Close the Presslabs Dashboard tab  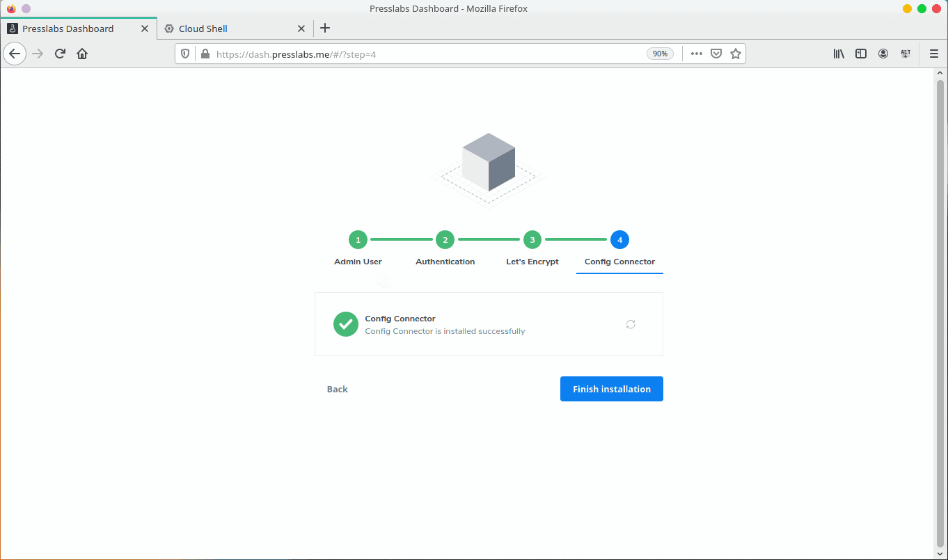click(145, 29)
